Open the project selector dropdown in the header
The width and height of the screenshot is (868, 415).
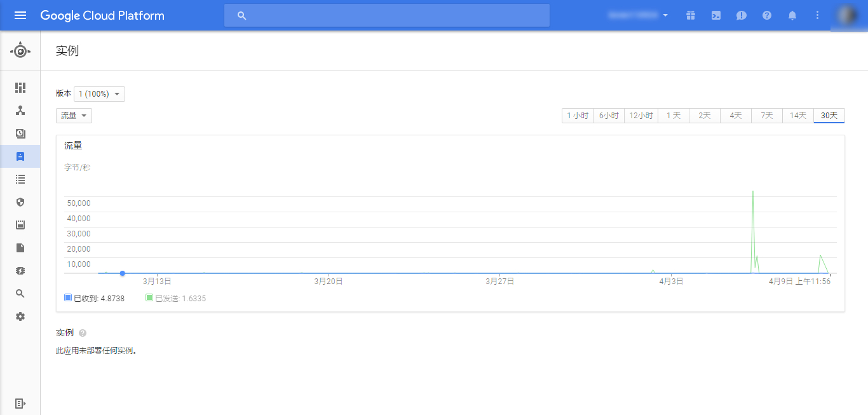[639, 15]
